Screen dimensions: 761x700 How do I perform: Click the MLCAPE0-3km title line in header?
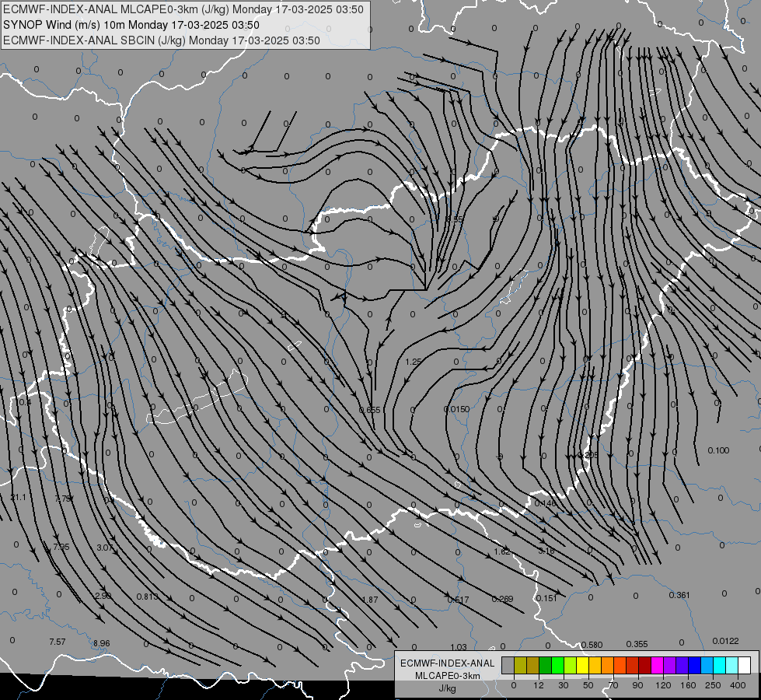click(183, 9)
